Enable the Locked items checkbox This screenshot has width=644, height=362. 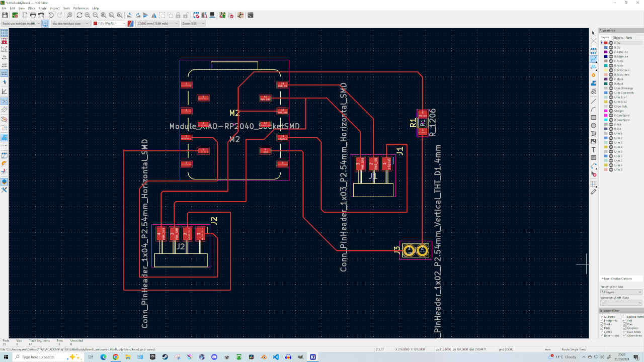click(625, 317)
